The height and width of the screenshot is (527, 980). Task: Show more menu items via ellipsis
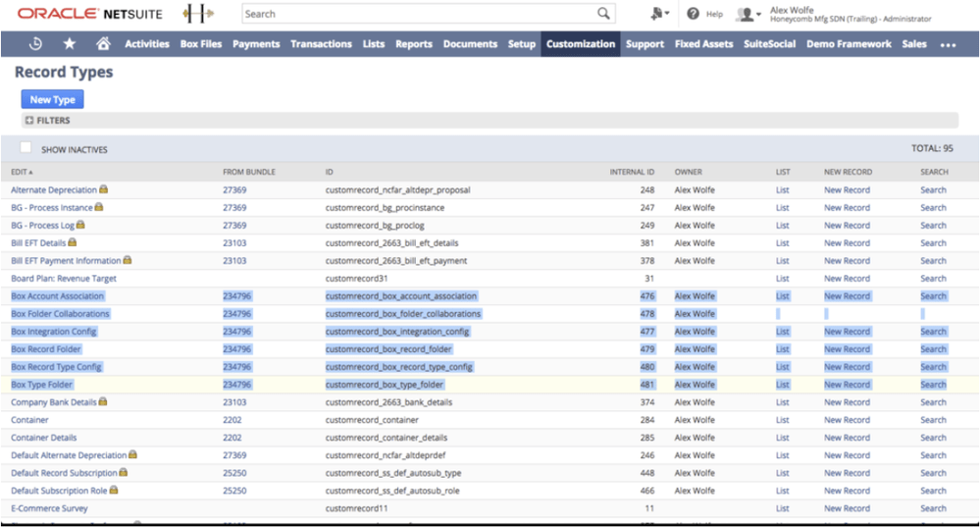coord(949,44)
